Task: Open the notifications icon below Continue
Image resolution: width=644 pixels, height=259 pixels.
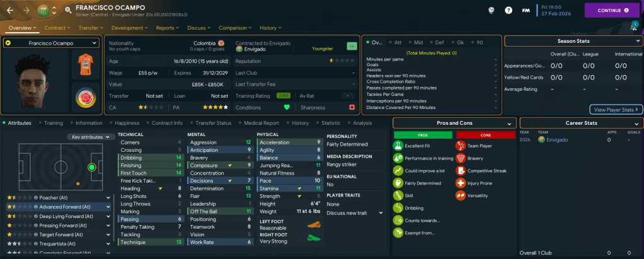Action: tap(633, 26)
